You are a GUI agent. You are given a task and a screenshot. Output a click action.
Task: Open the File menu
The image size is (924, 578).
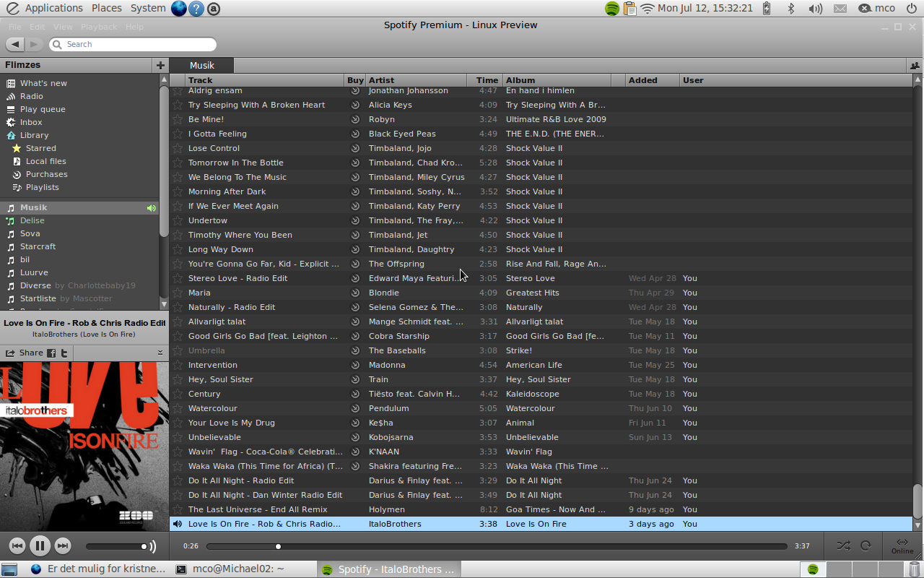[x=14, y=27]
